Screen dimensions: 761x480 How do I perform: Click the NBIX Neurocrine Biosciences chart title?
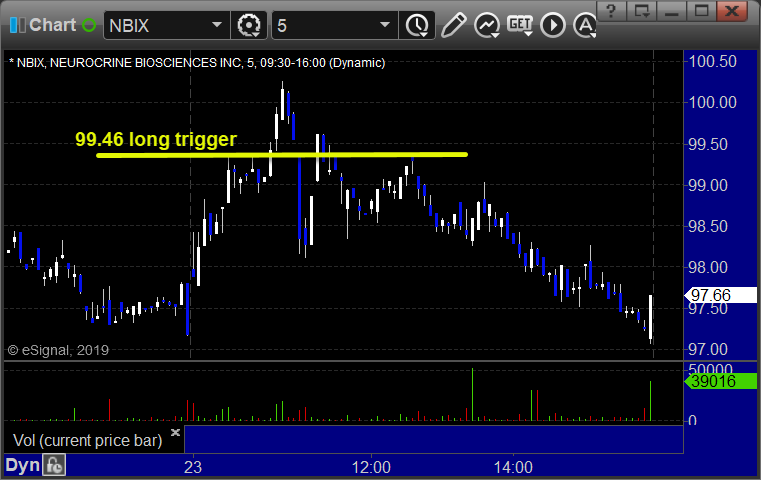click(x=197, y=63)
